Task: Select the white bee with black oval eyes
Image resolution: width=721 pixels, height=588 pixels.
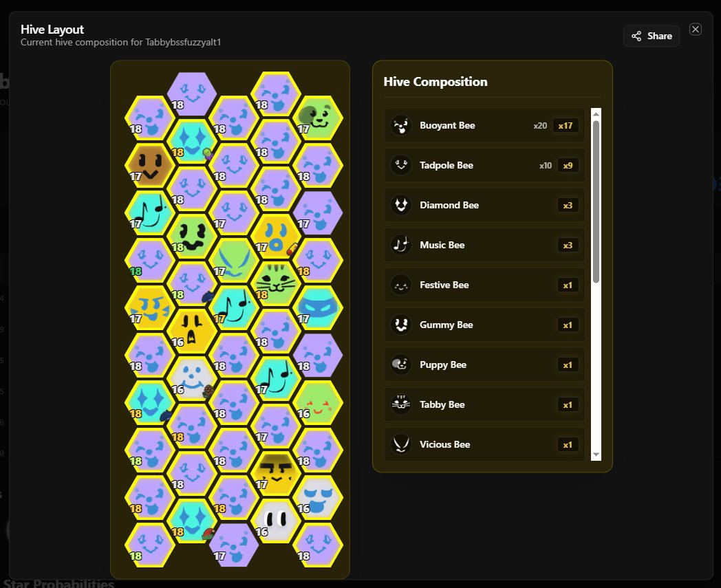Action: pyautogui.click(x=276, y=521)
